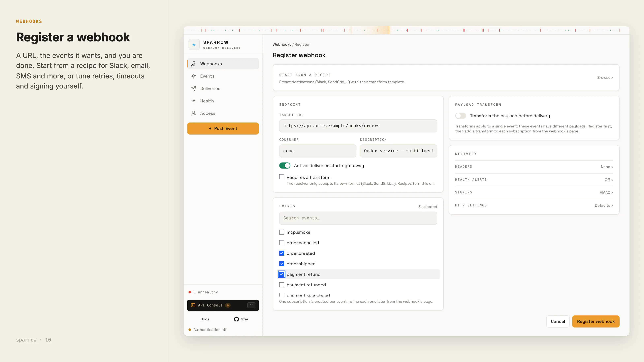Image resolution: width=644 pixels, height=362 pixels.
Task: Click the Search events field
Action: click(358, 218)
